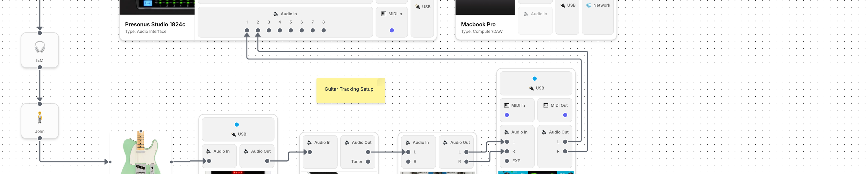This screenshot has width=868, height=174.
Task: Select the EXP input port
Action: tap(507, 161)
